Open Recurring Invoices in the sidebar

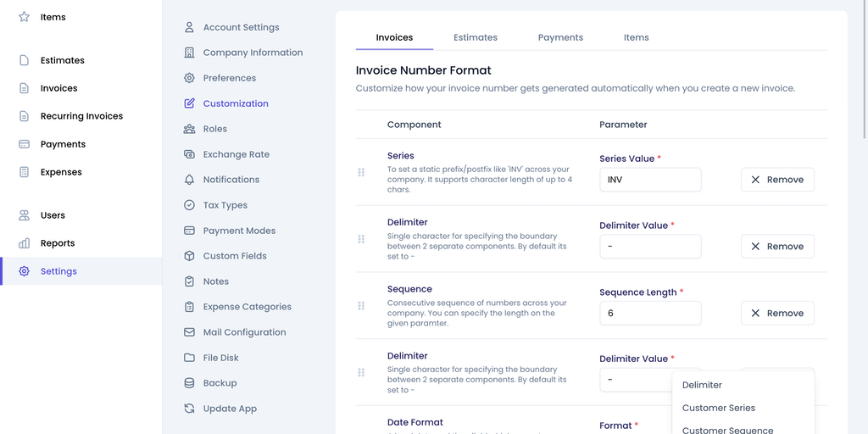click(81, 116)
